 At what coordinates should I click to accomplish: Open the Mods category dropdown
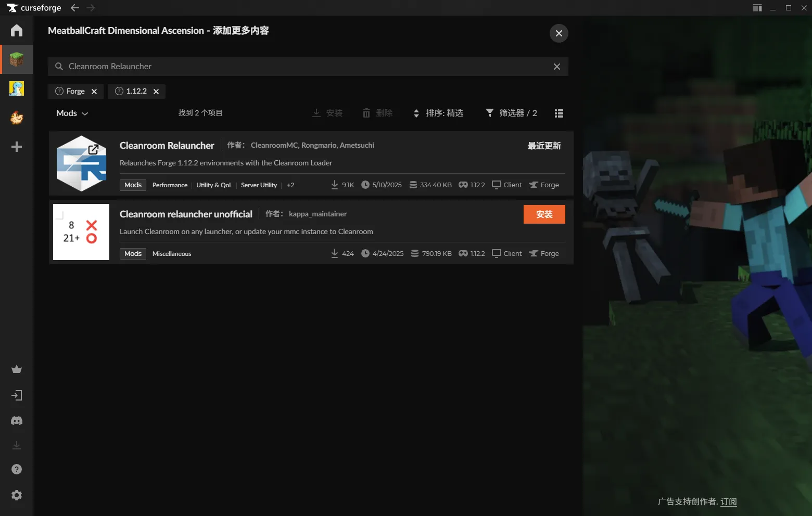[x=72, y=113]
